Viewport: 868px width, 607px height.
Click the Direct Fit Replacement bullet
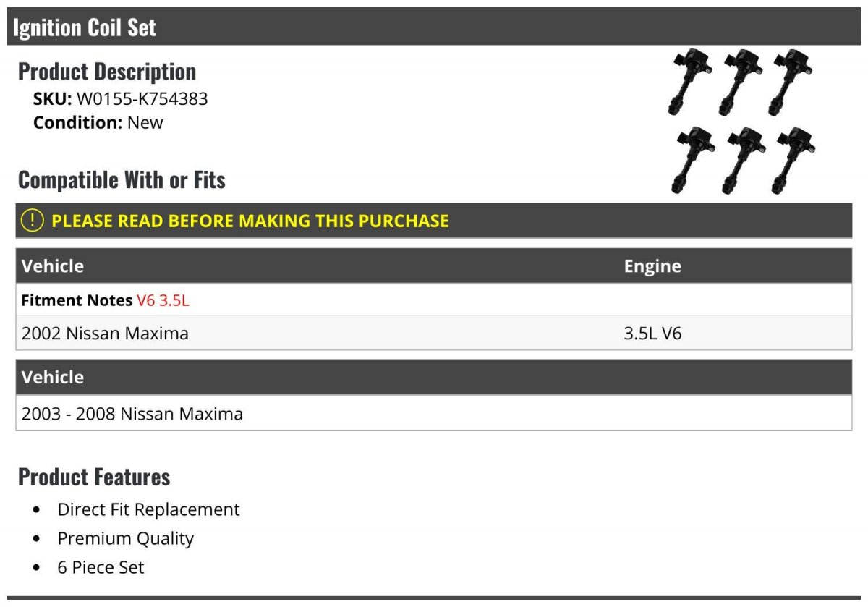(148, 509)
